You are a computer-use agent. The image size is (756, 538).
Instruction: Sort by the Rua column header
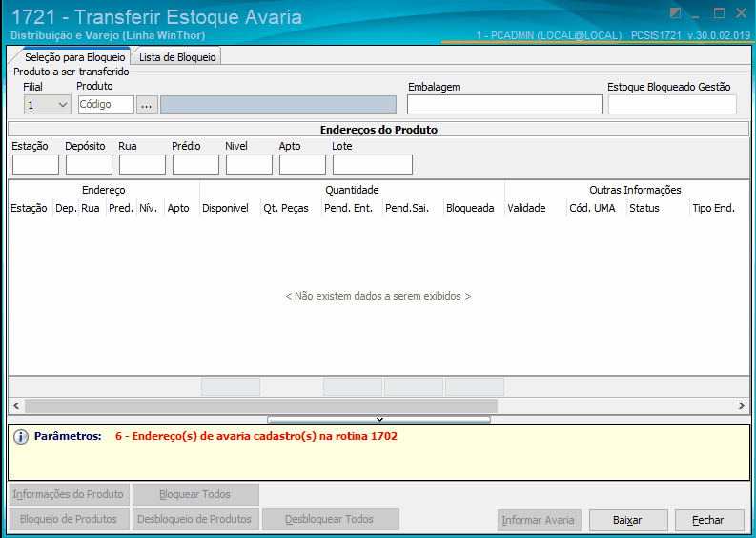(92, 208)
